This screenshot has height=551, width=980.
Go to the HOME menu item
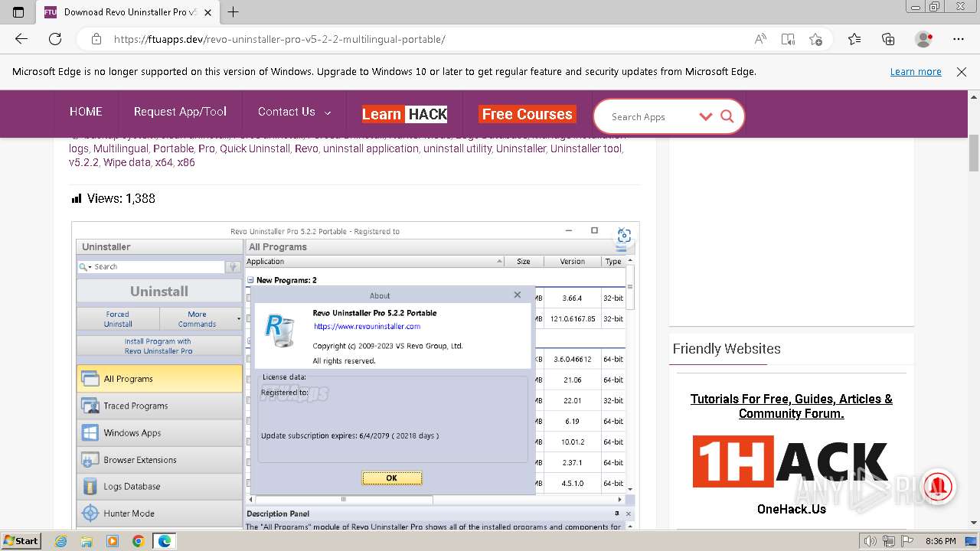[x=86, y=112]
